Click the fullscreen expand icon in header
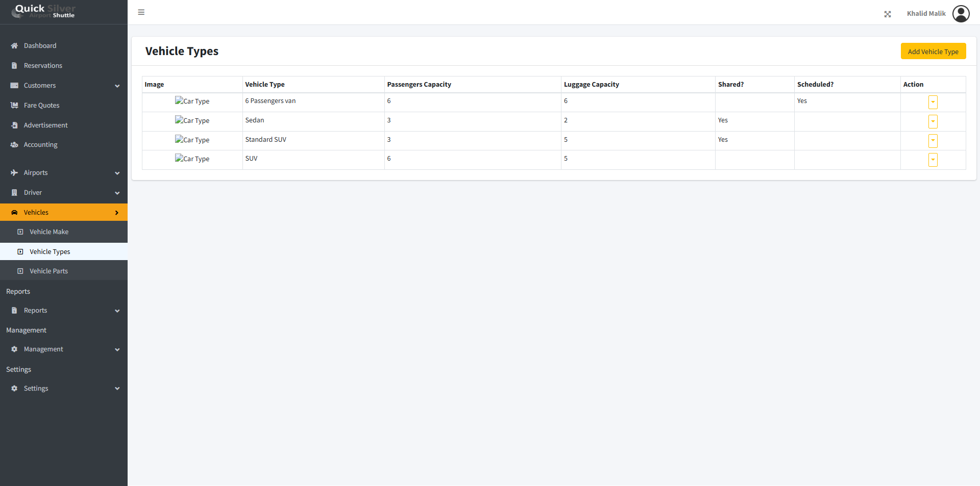Viewport: 980px width, 486px height. coord(888,14)
